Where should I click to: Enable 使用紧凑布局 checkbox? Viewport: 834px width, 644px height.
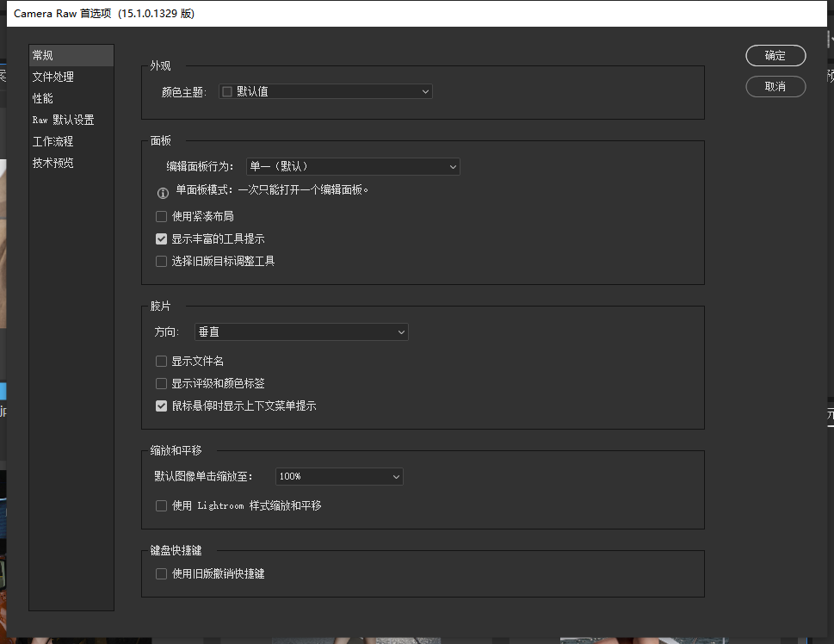click(161, 217)
